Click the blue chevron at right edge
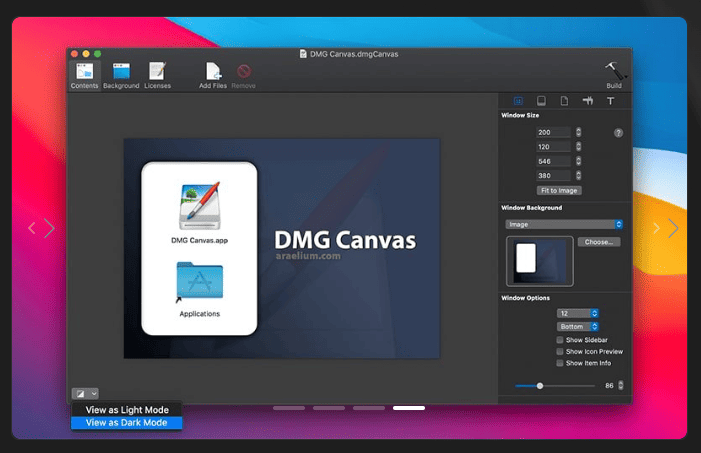This screenshot has height=453, width=701. click(673, 228)
